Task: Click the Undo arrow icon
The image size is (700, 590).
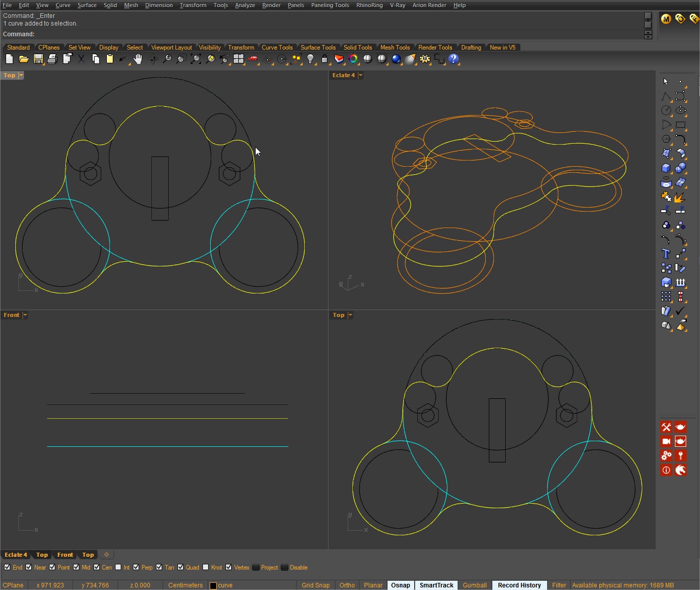Action: pyautogui.click(x=124, y=59)
